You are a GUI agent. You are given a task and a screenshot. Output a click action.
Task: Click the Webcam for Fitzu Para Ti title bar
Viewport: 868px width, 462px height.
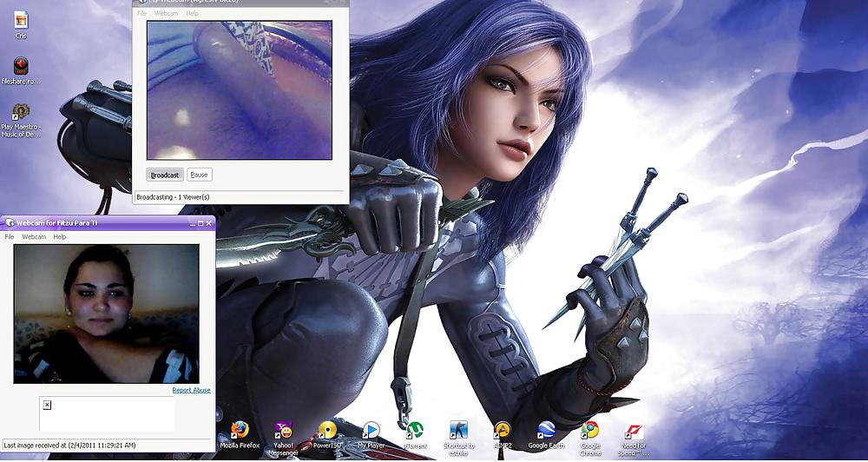108,222
